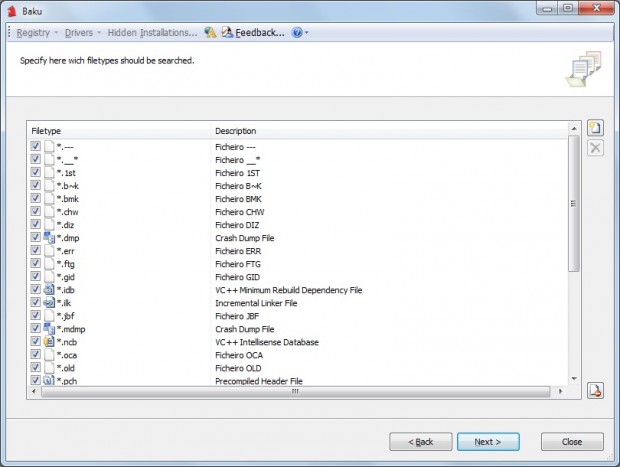The height and width of the screenshot is (467, 620).
Task: Click the Next button
Action: [x=488, y=442]
